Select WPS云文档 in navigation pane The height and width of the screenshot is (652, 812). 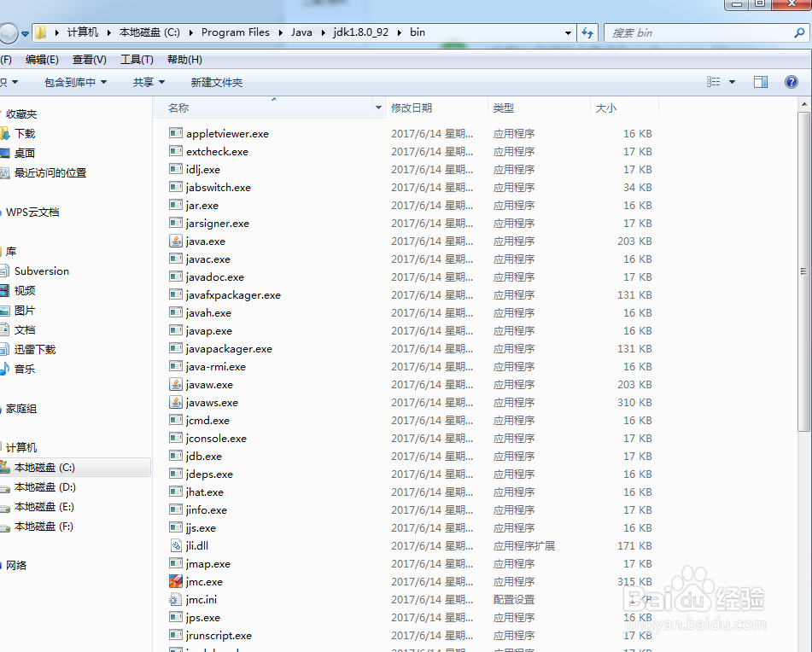coord(32,212)
